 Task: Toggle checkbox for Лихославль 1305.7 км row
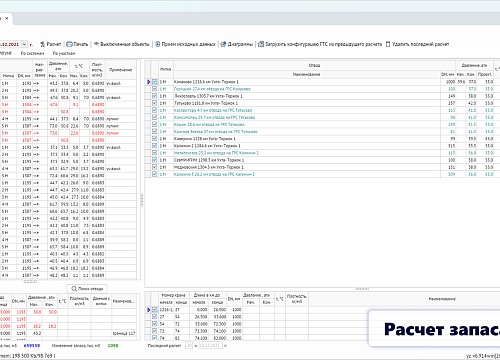pos(155,96)
